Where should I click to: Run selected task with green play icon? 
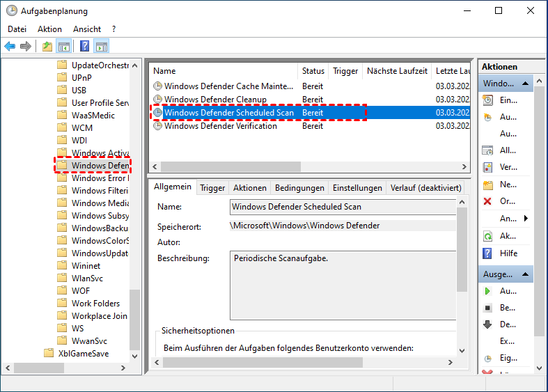pos(488,291)
